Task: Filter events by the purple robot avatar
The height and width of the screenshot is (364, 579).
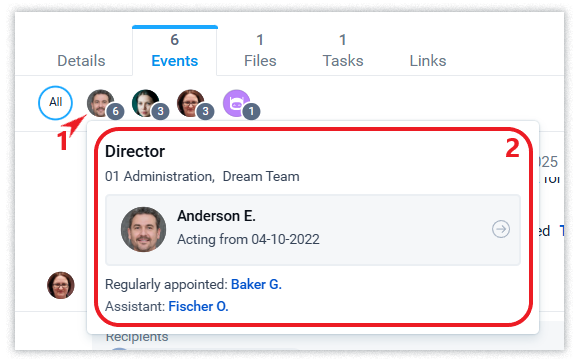Action: click(x=236, y=103)
